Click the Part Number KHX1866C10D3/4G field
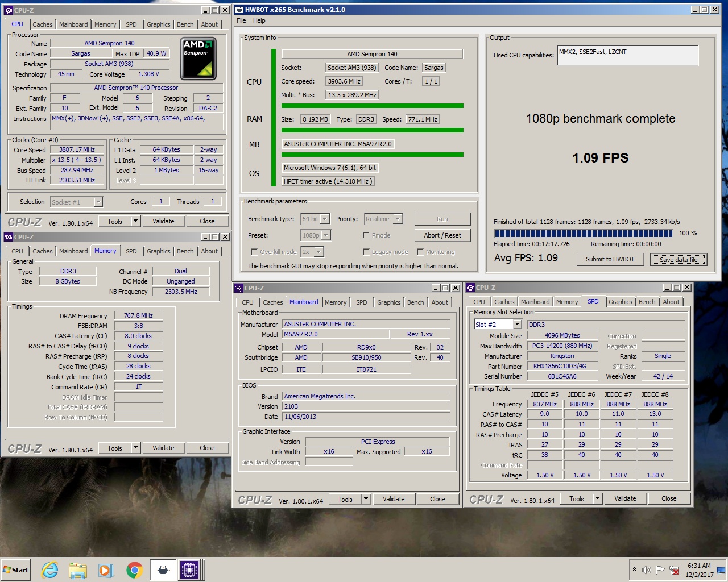 562,366
